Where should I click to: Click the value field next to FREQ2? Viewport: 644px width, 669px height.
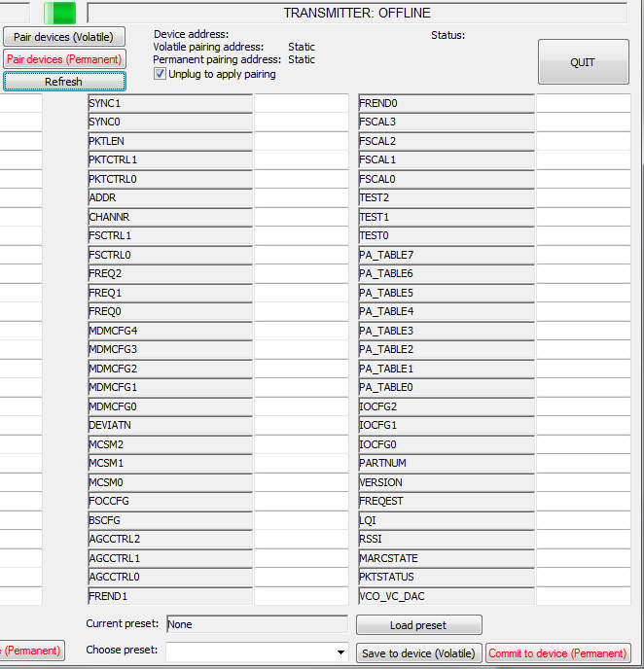(302, 273)
